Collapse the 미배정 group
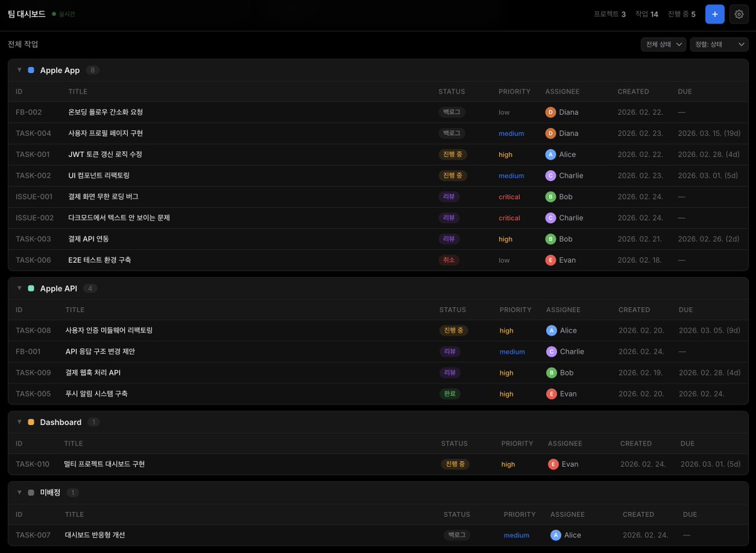This screenshot has width=756, height=553. tap(20, 492)
